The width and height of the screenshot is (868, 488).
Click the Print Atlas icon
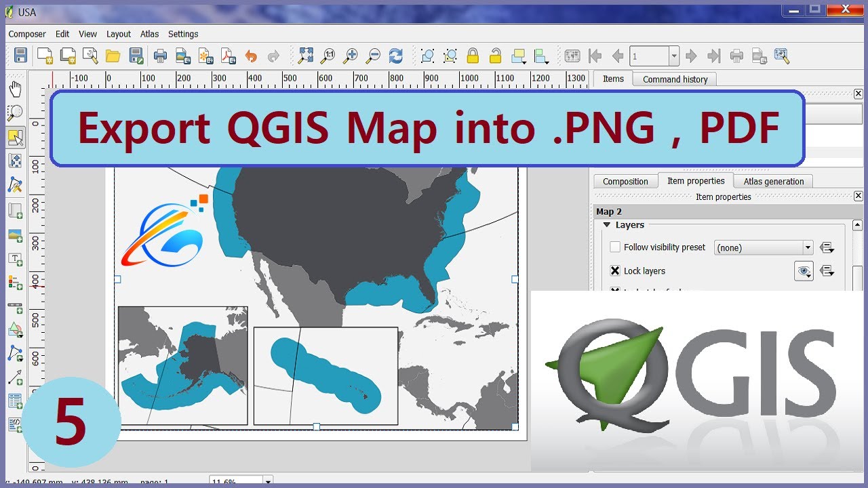[736, 56]
